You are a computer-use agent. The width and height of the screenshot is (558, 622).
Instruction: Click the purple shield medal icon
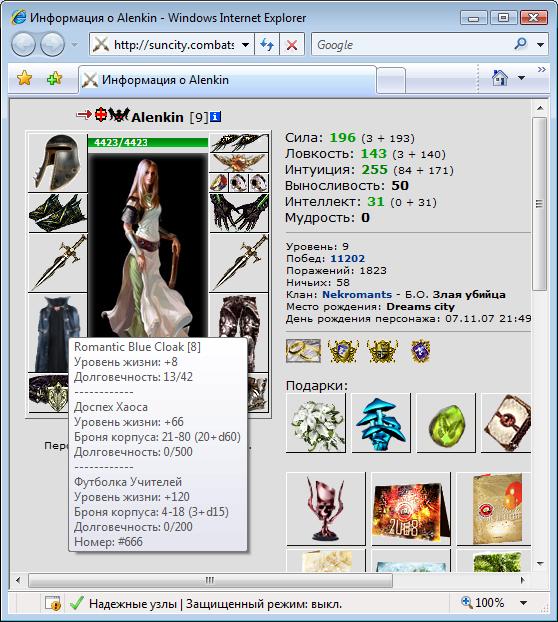point(420,351)
